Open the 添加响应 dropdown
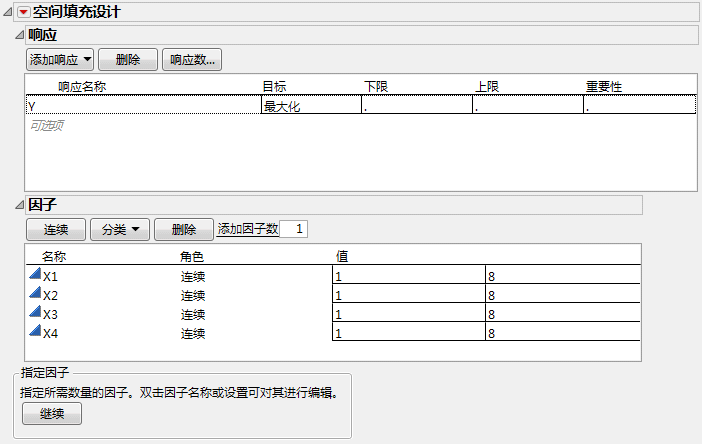This screenshot has height=444, width=702. (x=60, y=60)
